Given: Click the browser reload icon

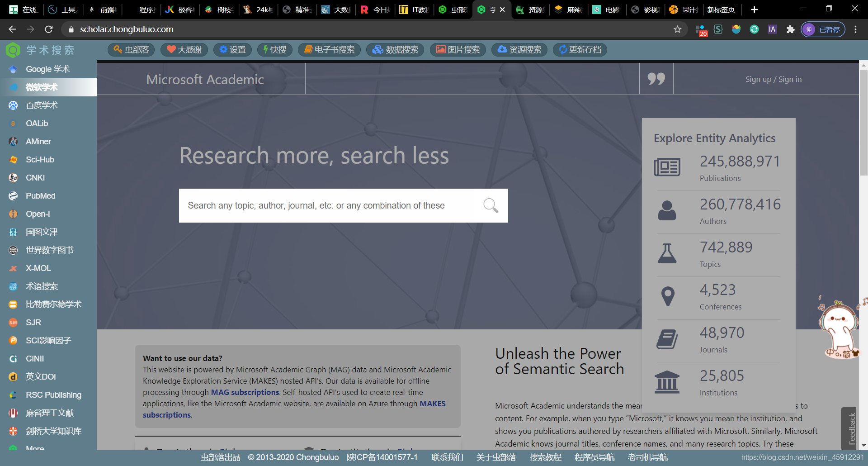Looking at the screenshot, I should point(49,29).
